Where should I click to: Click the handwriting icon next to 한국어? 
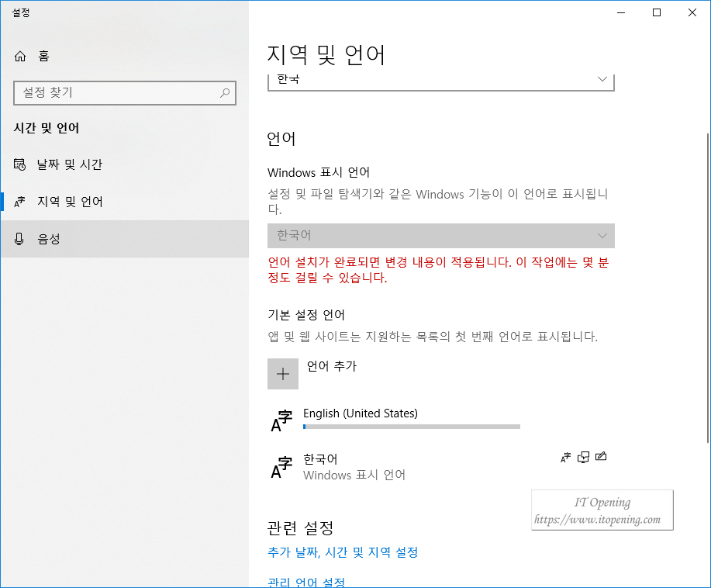pyautogui.click(x=601, y=456)
